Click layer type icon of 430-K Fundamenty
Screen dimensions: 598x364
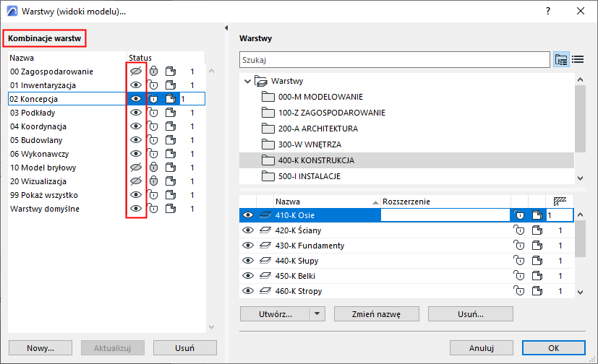pyautogui.click(x=265, y=246)
